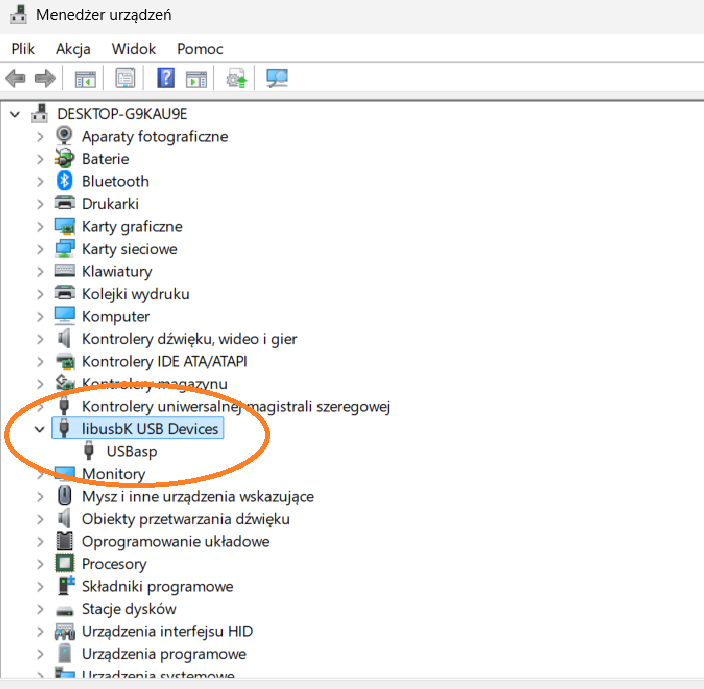
Task: Click the battery icon next to Baterie
Action: tap(64, 158)
